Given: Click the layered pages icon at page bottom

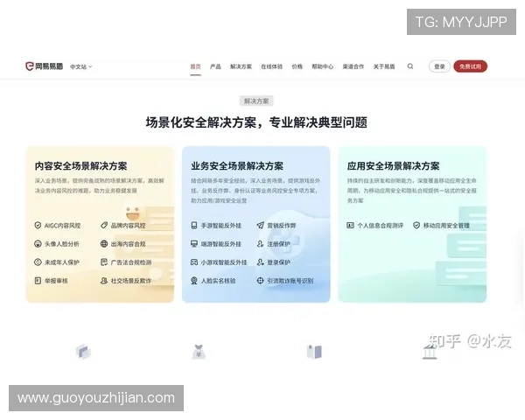Looking at the screenshot, I should pyautogui.click(x=83, y=352).
